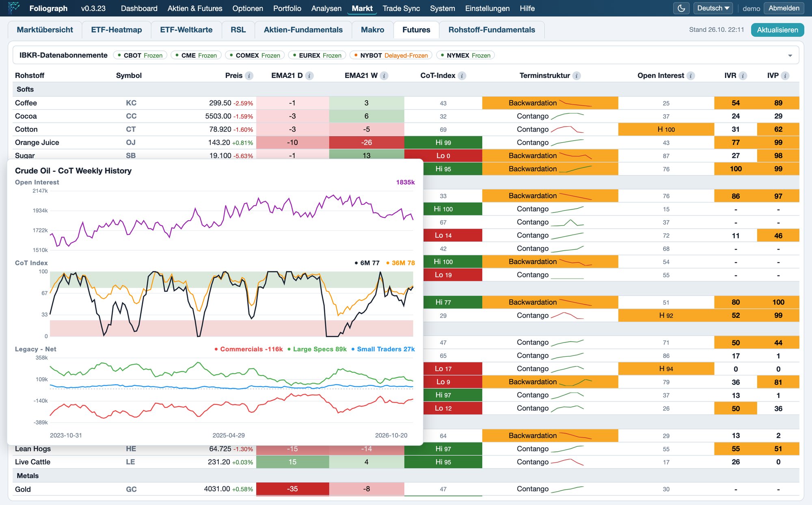Click info icon next to EMA21 W

pos(384,76)
